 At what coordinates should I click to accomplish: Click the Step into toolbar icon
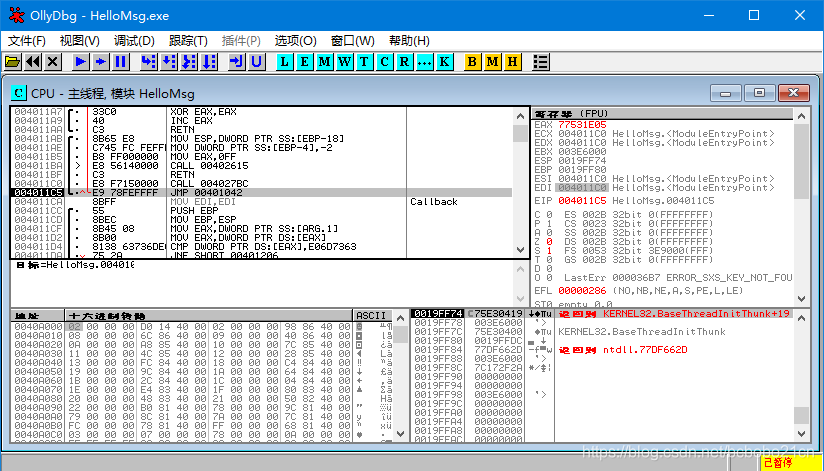click(149, 62)
